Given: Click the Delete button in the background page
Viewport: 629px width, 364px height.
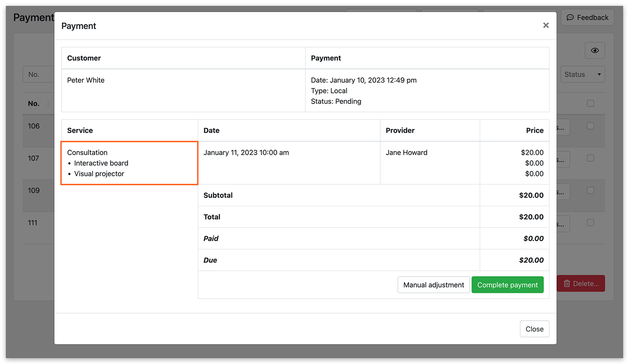Looking at the screenshot, I should [x=581, y=284].
